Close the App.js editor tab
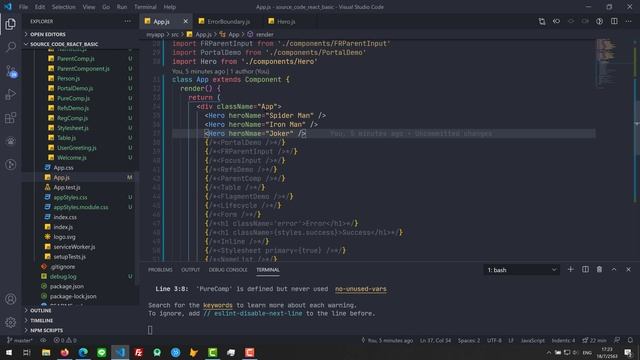 coord(186,21)
